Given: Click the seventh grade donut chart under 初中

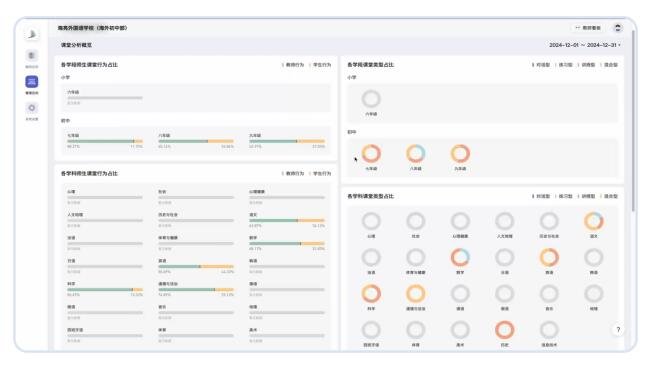Looking at the screenshot, I should tap(371, 154).
